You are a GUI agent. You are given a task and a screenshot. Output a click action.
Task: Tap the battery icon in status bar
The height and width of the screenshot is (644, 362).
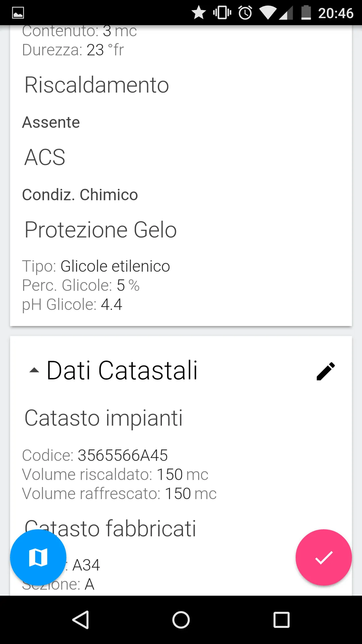click(306, 13)
